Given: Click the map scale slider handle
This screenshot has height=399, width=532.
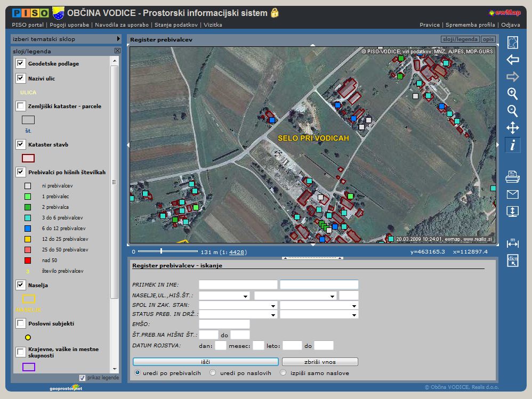Looking at the screenshot, I should click(161, 251).
